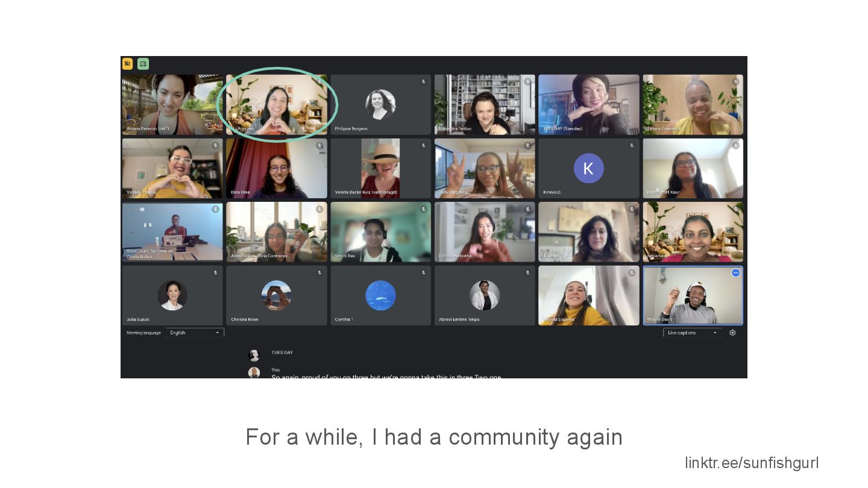
Task: Click the muted mic icon on Cynthia T tile
Action: coord(423,273)
